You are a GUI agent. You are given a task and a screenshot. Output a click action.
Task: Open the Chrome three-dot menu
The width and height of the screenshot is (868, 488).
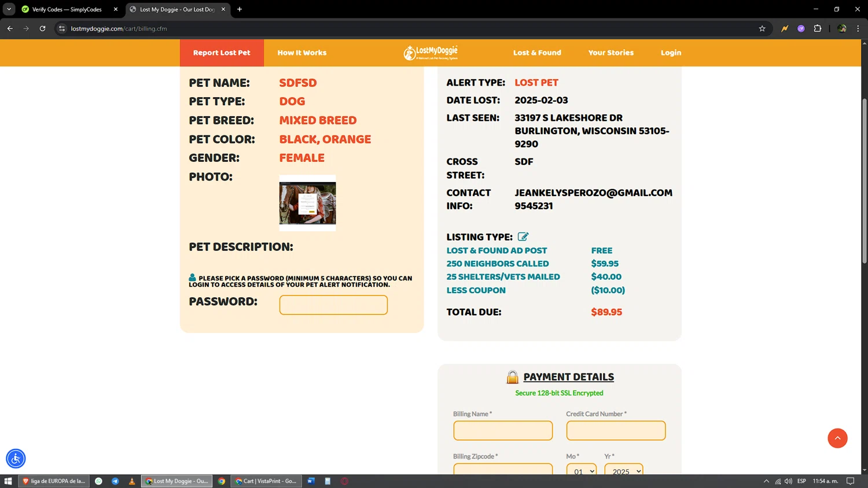click(x=858, y=28)
